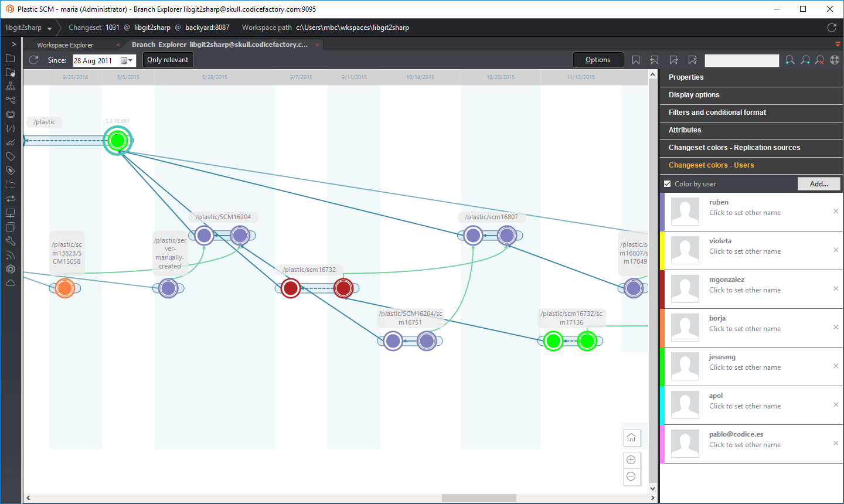The height and width of the screenshot is (504, 844).
Task: Click in the diagram search input field
Action: 741,60
